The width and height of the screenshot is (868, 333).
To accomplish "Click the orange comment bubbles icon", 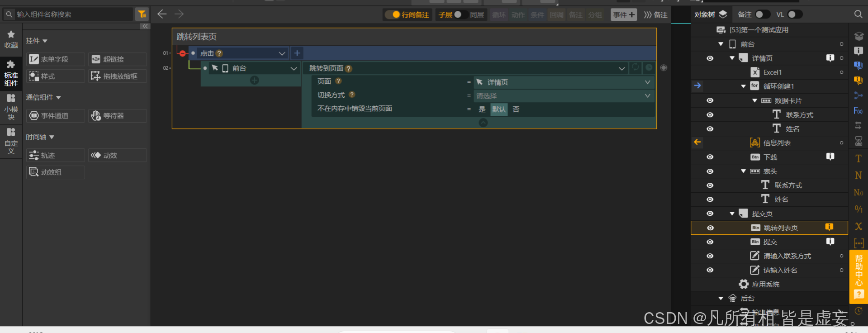I will tap(858, 81).
